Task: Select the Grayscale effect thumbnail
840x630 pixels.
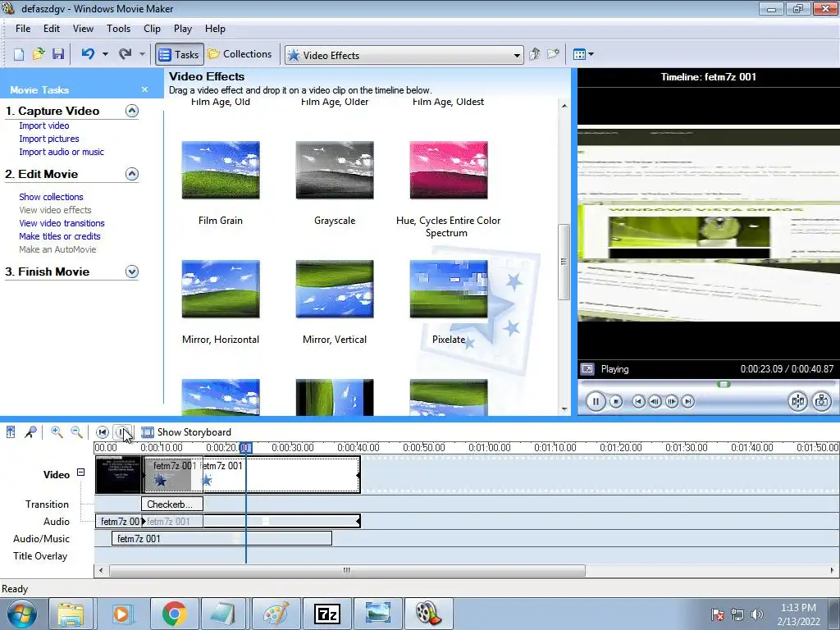Action: click(x=335, y=171)
